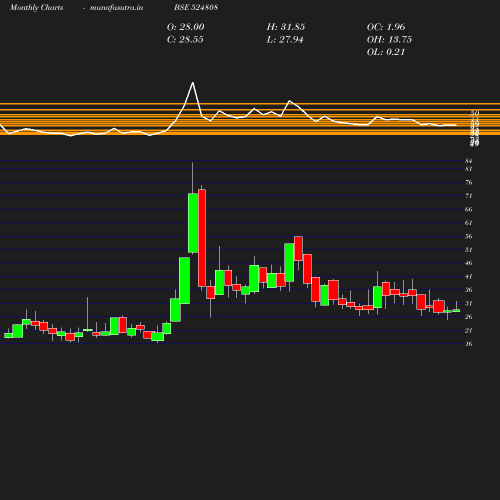Click the 71 price axis label
500x500 pixels.
click(x=469, y=196)
